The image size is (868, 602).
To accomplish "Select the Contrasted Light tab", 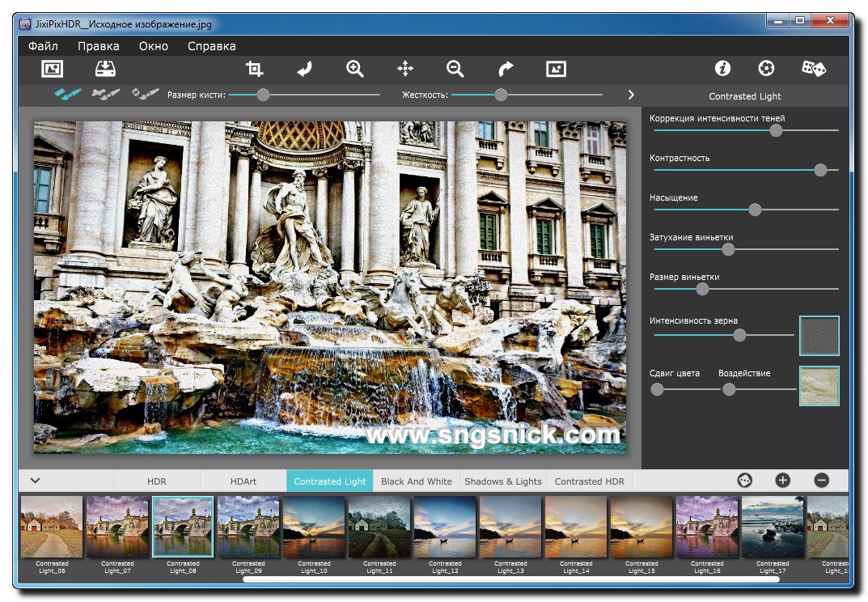I will 330,481.
